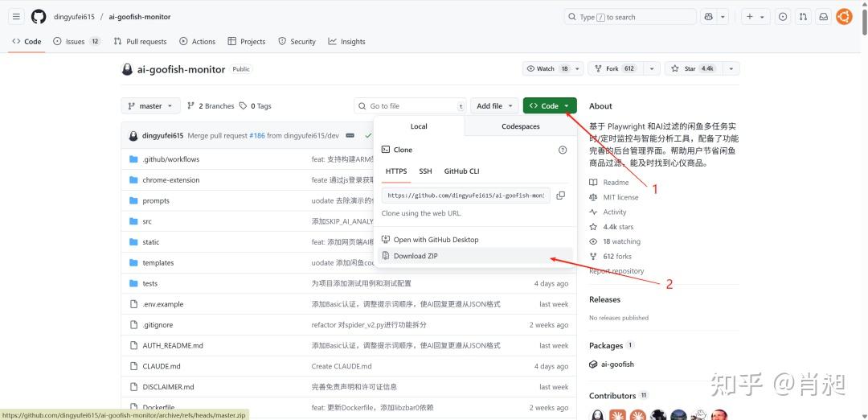Open pull request #186 link

click(x=257, y=136)
